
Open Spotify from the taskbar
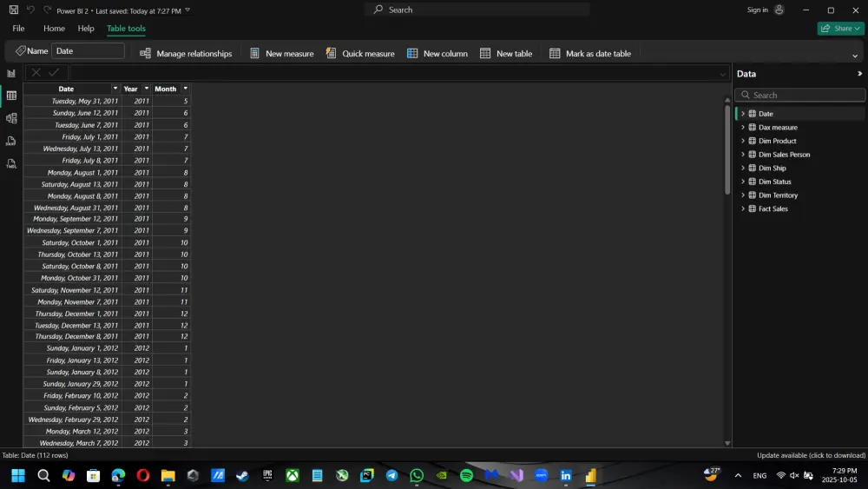466,475
